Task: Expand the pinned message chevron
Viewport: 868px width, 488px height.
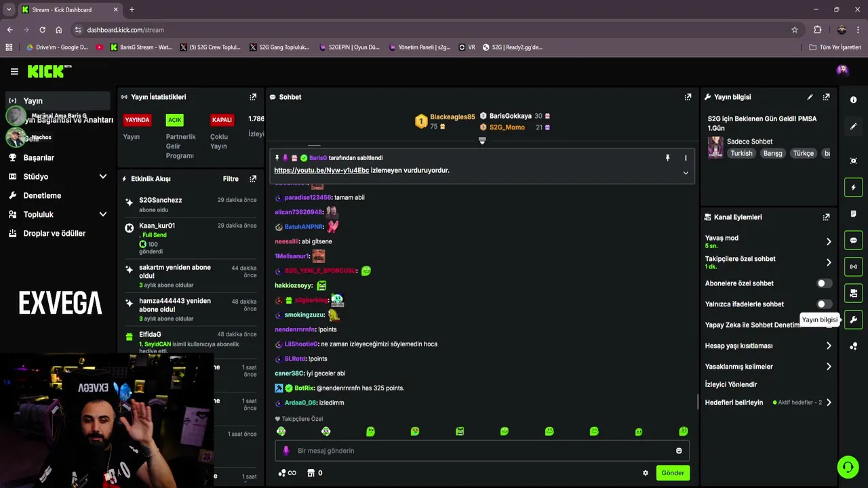Action: [686, 173]
